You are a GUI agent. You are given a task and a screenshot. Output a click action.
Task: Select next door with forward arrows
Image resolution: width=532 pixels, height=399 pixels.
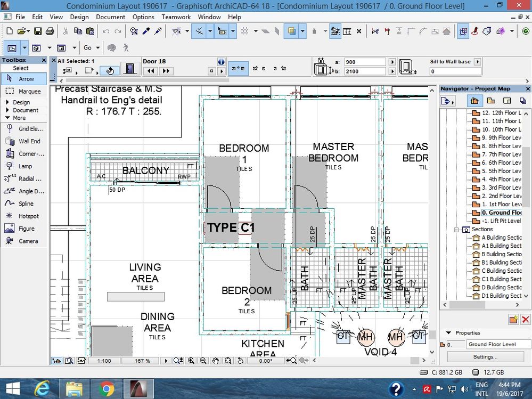click(x=166, y=71)
